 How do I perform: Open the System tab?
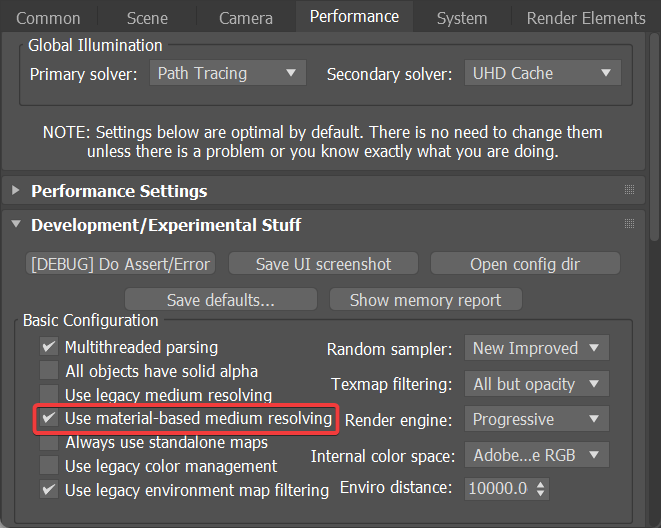point(462,18)
